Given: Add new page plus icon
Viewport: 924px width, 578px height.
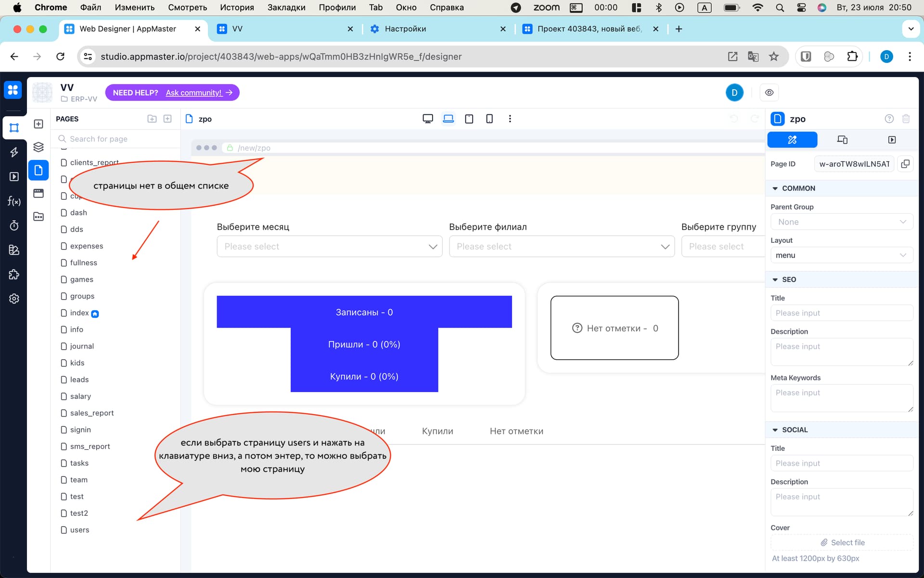Looking at the screenshot, I should [167, 119].
